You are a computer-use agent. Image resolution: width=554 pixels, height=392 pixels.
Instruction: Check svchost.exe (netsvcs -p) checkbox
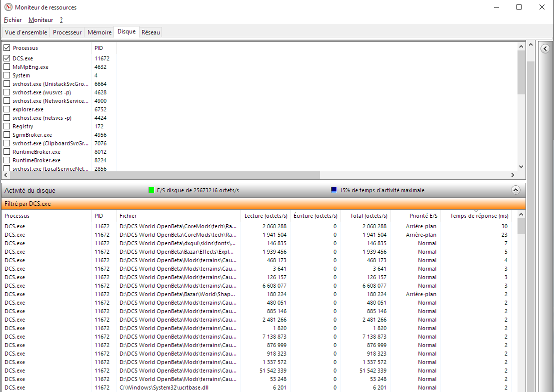6,117
